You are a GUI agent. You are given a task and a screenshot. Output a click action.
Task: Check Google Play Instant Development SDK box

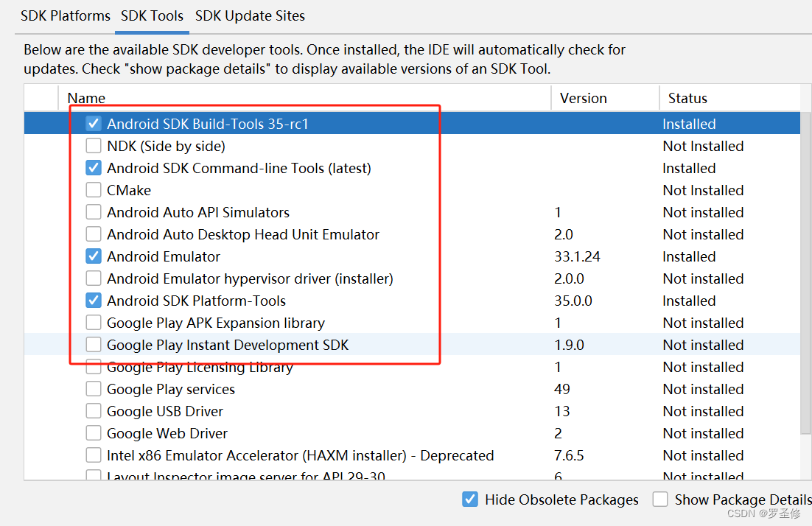[x=94, y=345]
